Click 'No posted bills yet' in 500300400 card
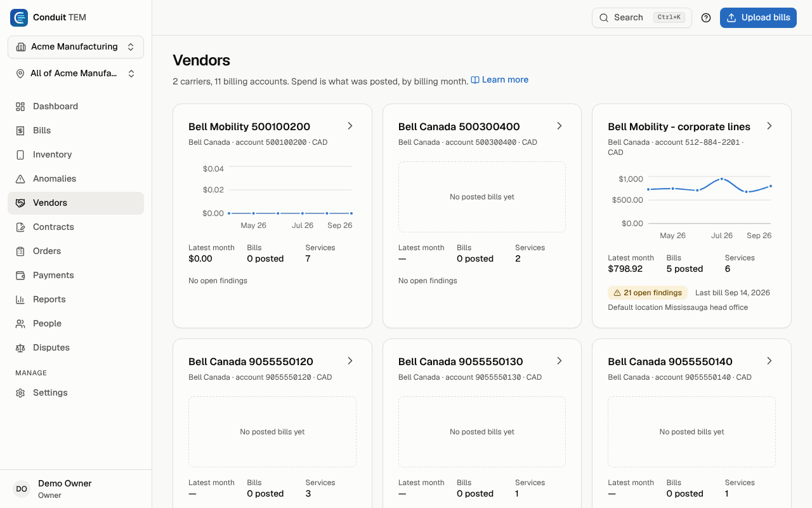812x508 pixels. pos(482,197)
